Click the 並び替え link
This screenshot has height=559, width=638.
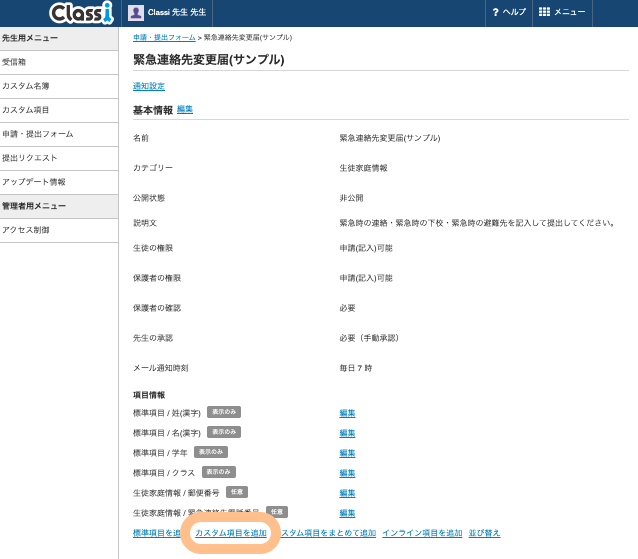coord(484,533)
